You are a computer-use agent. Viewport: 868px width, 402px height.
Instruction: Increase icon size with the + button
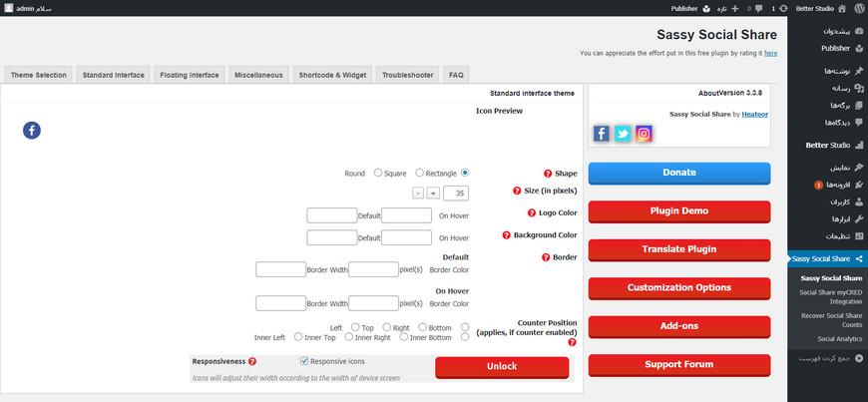click(433, 193)
